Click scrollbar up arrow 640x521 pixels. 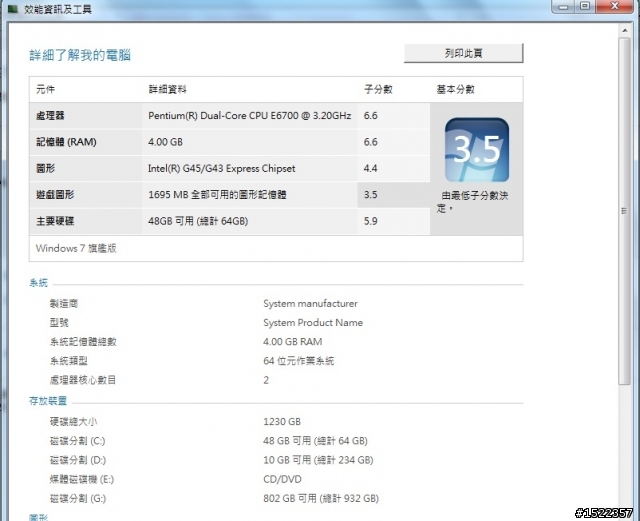click(624, 30)
